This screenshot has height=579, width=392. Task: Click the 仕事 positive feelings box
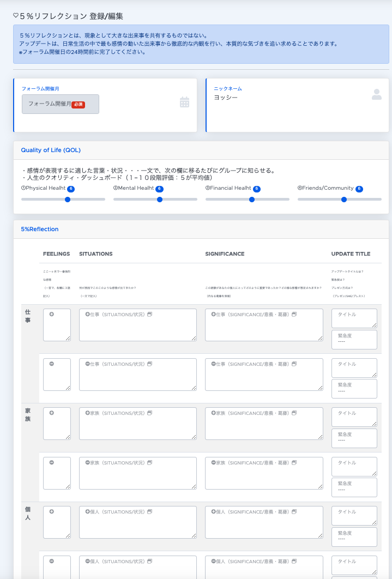coord(57,325)
